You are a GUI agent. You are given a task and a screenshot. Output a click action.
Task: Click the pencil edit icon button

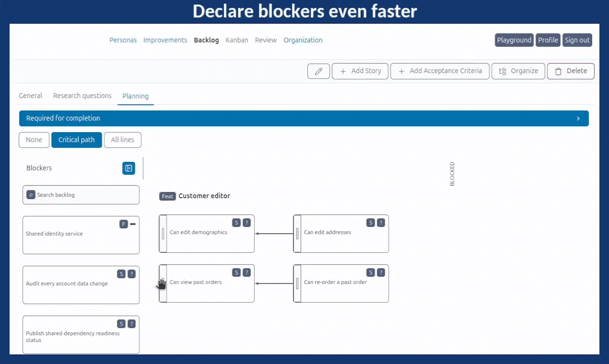319,71
